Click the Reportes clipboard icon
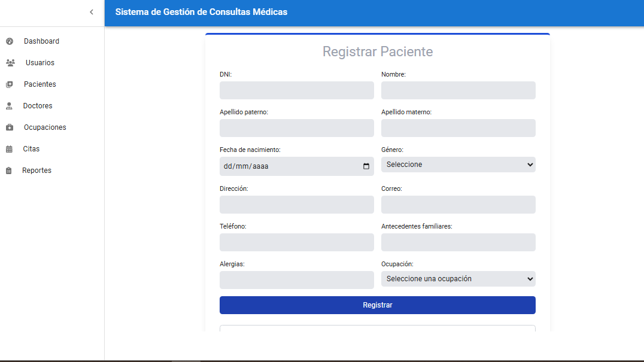Image resolution: width=644 pixels, height=362 pixels. (x=8, y=171)
